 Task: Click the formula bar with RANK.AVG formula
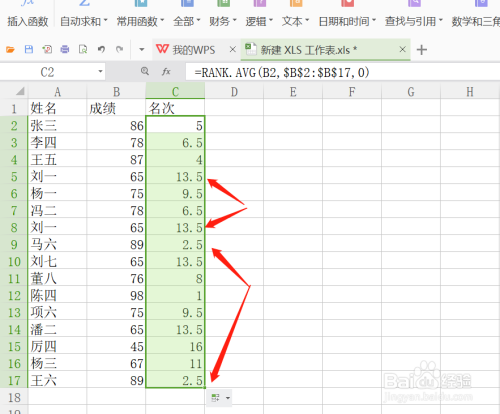(x=343, y=72)
